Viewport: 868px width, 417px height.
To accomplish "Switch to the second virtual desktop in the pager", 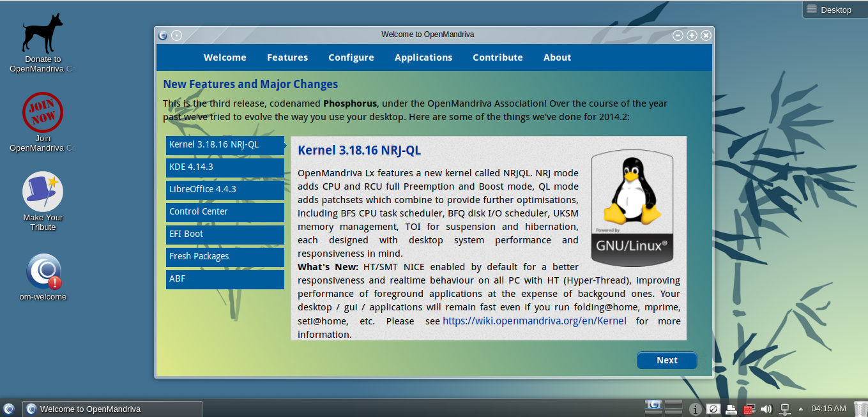I will tap(673, 406).
